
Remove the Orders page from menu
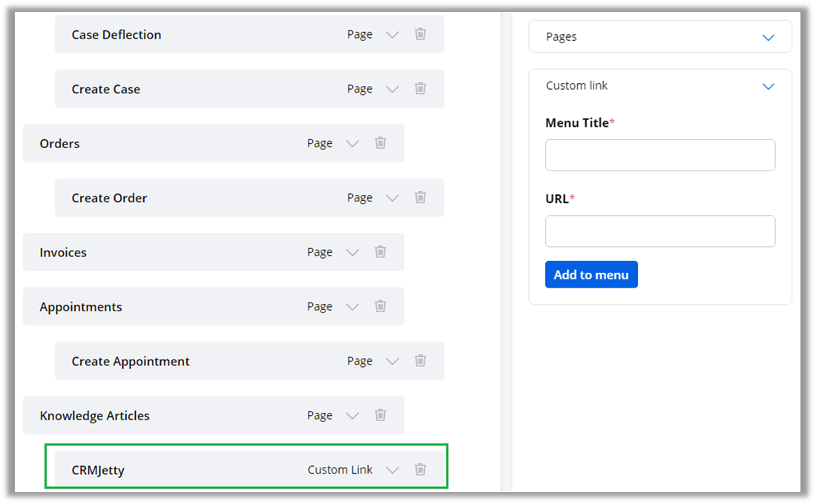coord(380,143)
